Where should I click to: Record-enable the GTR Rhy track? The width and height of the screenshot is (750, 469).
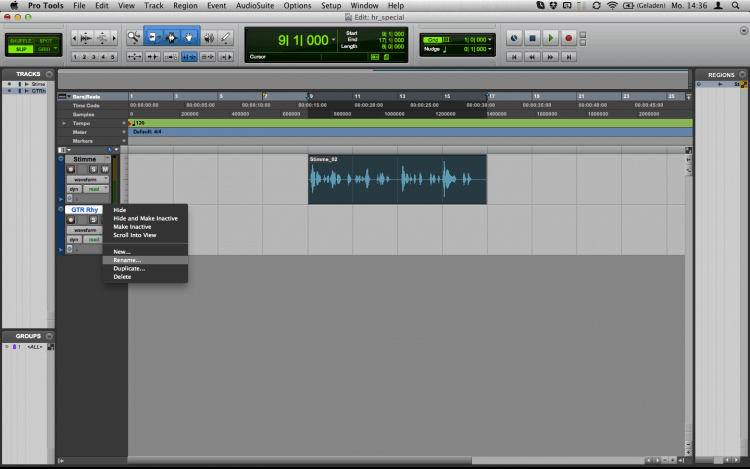[71, 220]
